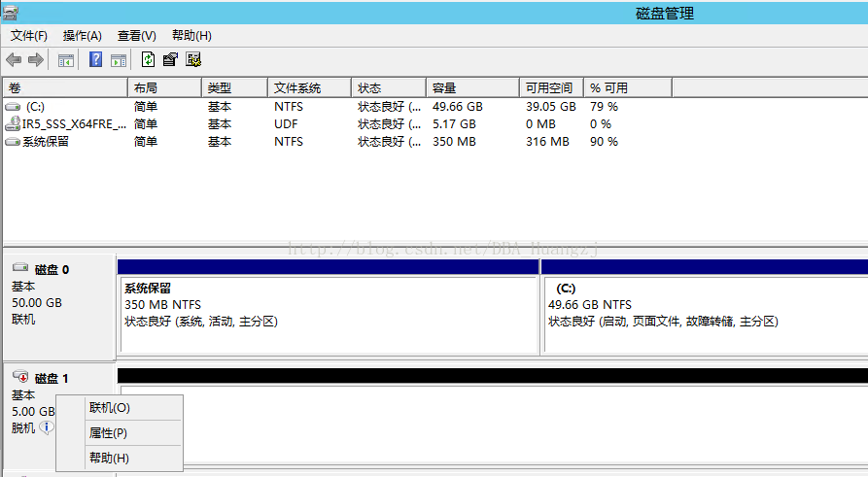
Task: Click the Refresh toolbar icon
Action: [148, 59]
